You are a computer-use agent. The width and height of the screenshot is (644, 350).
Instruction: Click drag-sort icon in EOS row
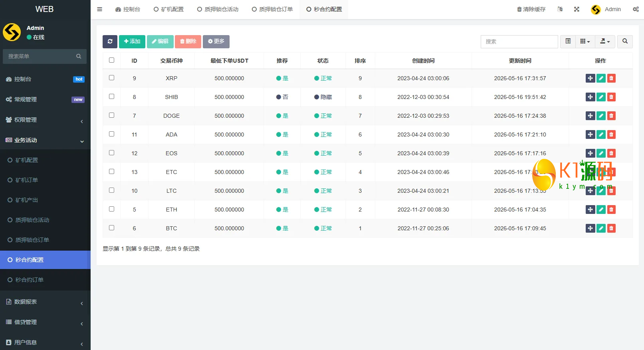[590, 153]
